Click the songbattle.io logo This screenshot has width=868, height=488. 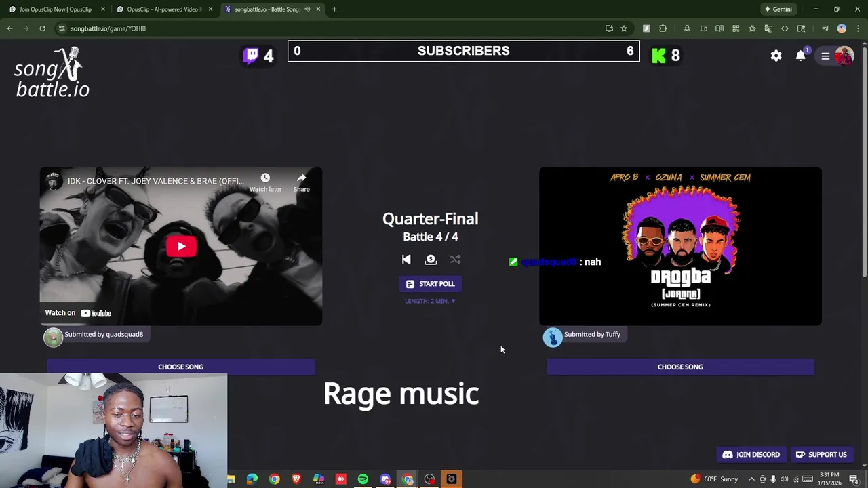52,73
